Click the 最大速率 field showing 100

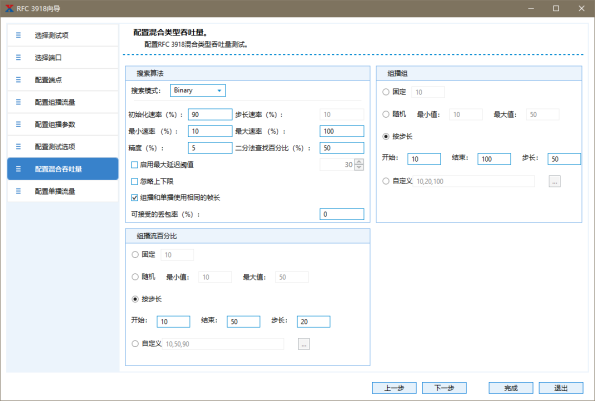[x=342, y=131]
